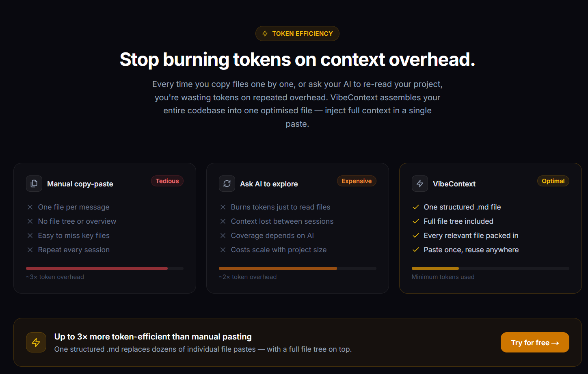Click the refresh icon beside Ask AI to explore
The width and height of the screenshot is (588, 374).
click(227, 184)
